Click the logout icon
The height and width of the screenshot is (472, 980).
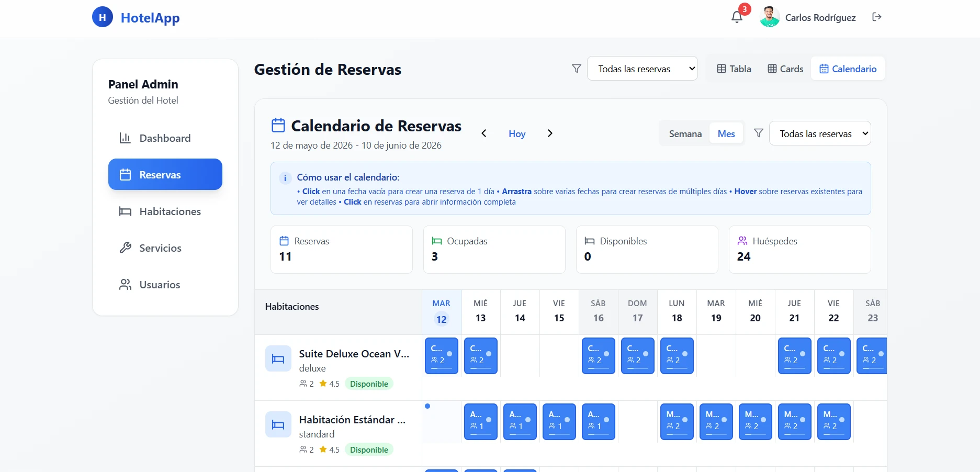click(877, 17)
